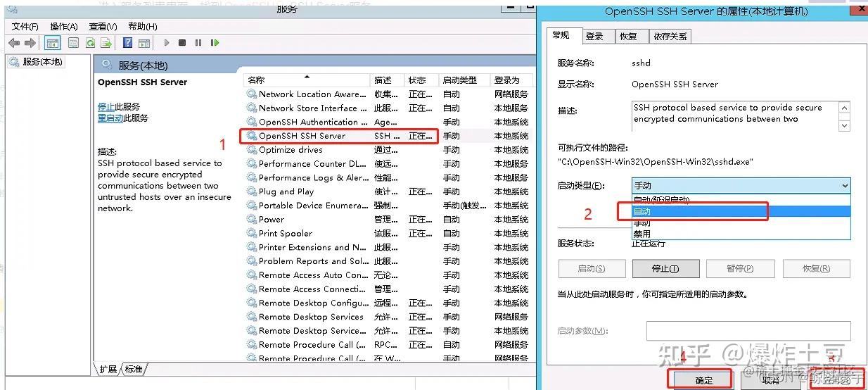Click the 取消 button
The width and height of the screenshot is (868, 390).
[x=771, y=380]
